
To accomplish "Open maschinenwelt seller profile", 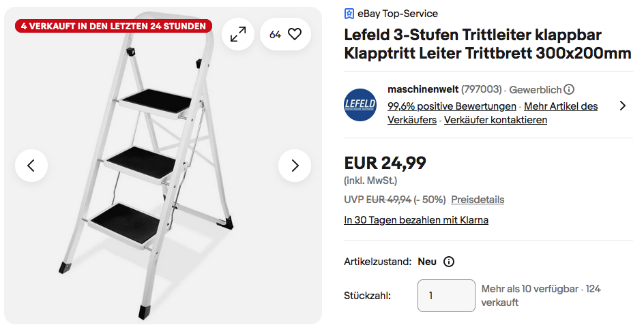I will pyautogui.click(x=422, y=89).
